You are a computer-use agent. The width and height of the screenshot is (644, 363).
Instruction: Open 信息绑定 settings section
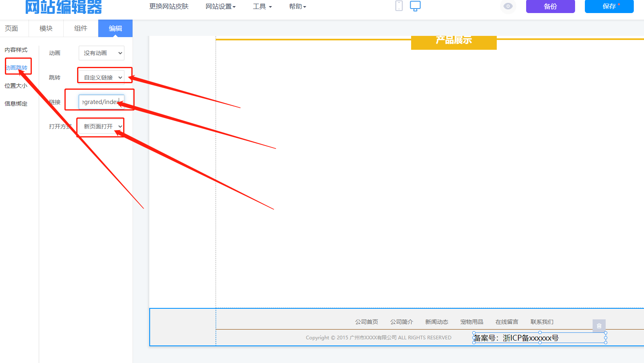(16, 104)
